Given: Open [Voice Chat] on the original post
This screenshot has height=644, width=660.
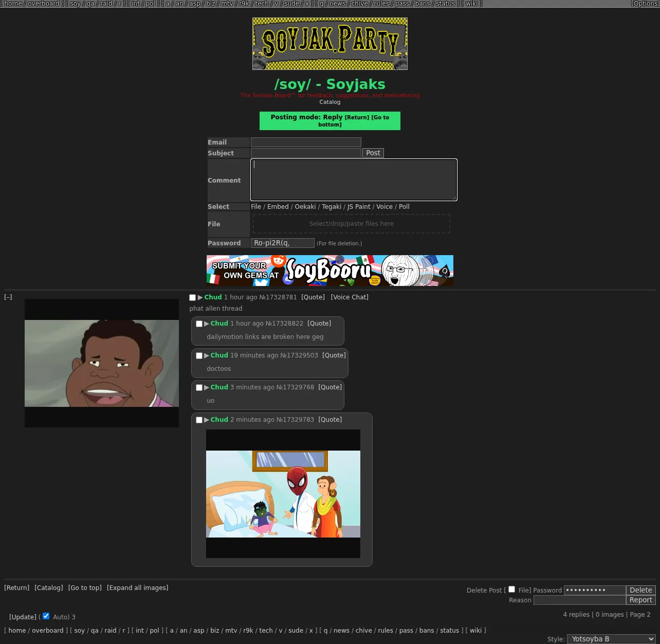Looking at the screenshot, I should [x=350, y=297].
